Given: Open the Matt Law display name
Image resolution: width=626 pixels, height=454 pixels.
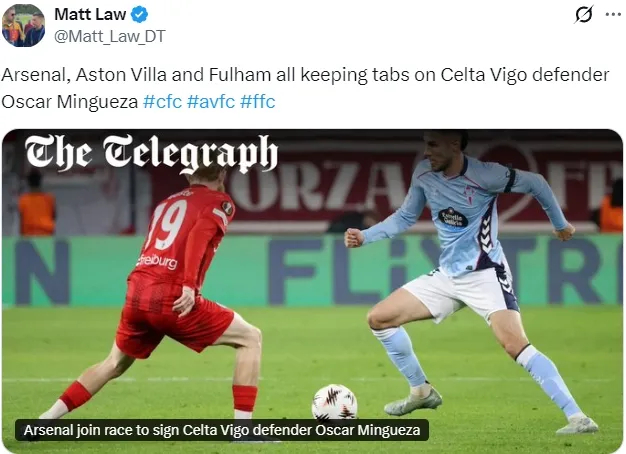Looking at the screenshot, I should click(x=90, y=15).
